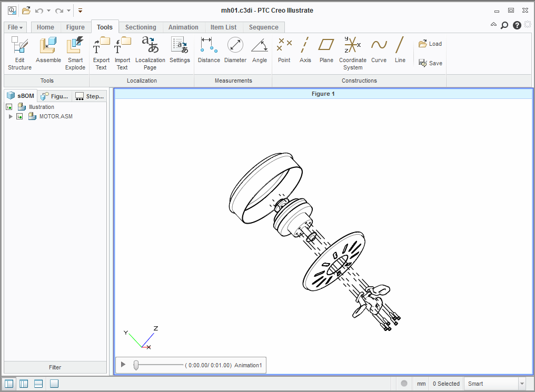Click the animation timeline slider handle
This screenshot has height=392, width=535.
[x=136, y=365]
